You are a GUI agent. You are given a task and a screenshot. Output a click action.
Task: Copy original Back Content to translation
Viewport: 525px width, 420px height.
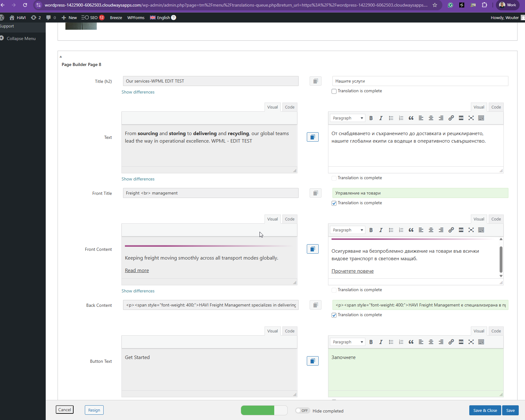(316, 305)
